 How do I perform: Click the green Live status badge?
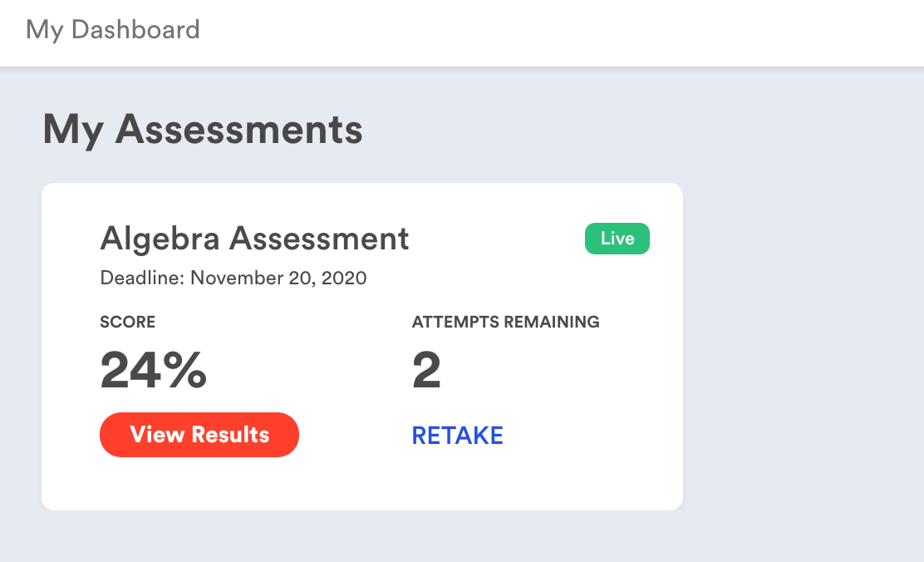coord(617,239)
